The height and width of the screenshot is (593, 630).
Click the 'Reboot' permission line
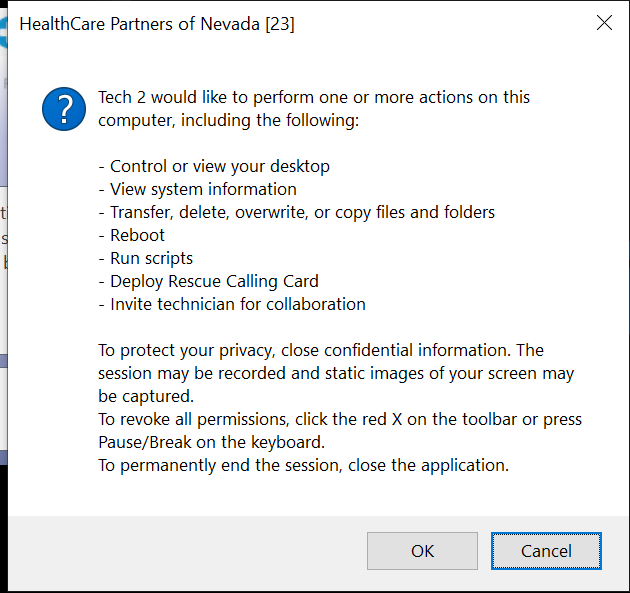point(132,235)
